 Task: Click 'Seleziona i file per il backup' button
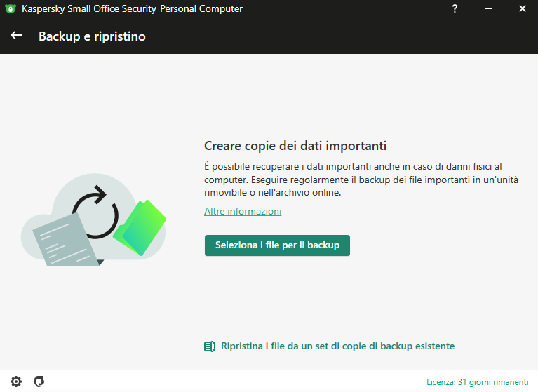point(277,245)
